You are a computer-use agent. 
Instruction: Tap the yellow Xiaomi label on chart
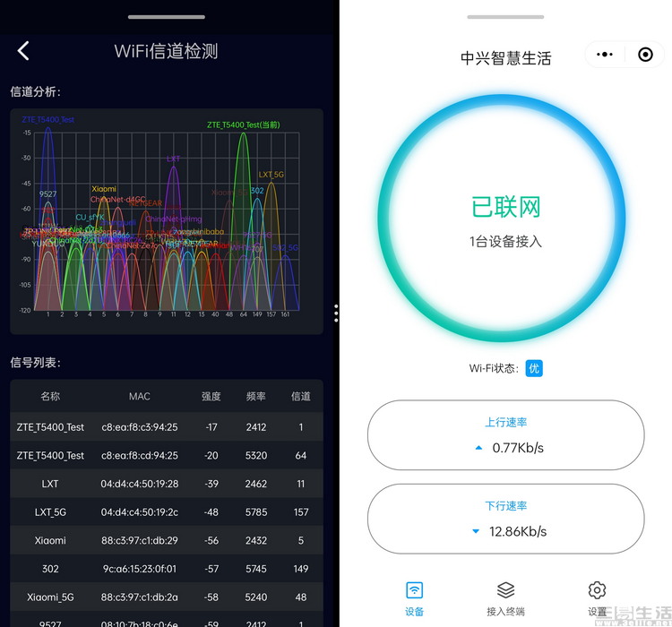tap(104, 189)
